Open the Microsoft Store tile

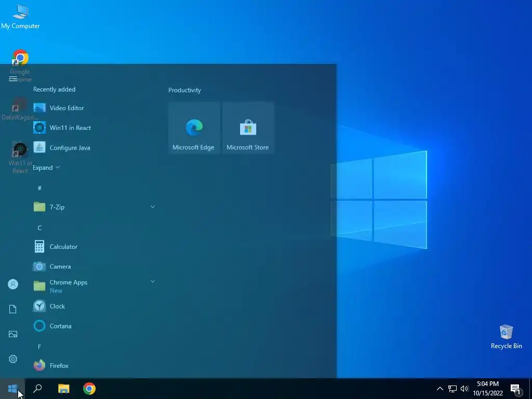248,128
